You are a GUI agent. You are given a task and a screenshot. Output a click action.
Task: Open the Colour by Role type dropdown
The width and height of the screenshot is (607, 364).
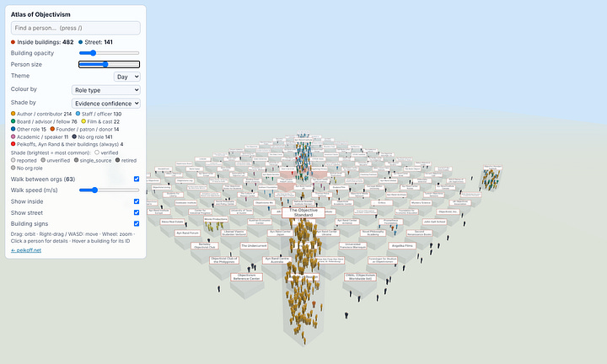point(105,90)
